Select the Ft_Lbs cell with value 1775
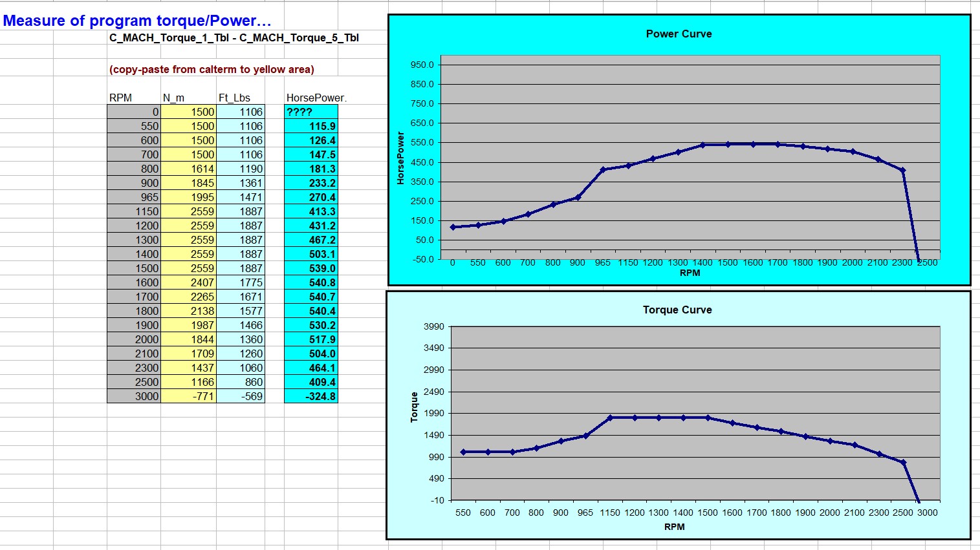The image size is (980, 550). [241, 282]
